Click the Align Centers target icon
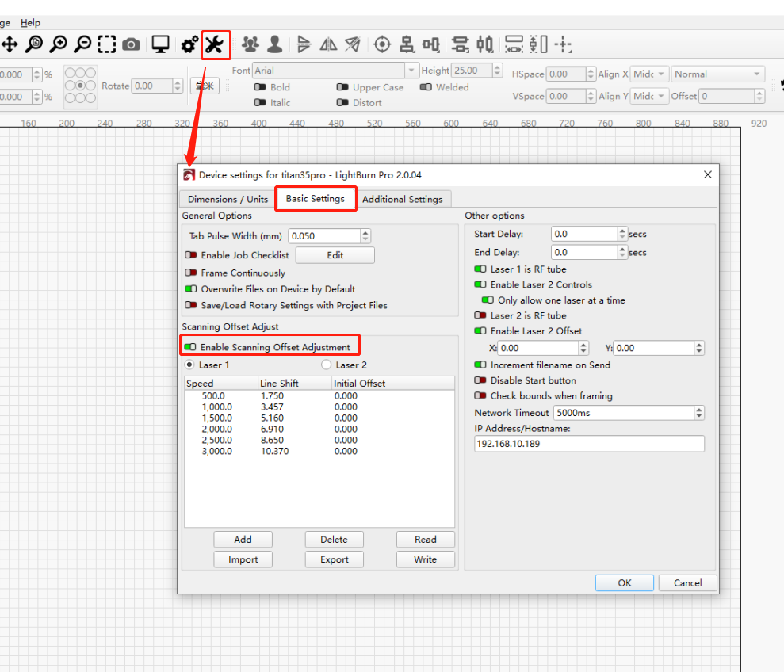The height and width of the screenshot is (672, 784). [382, 44]
